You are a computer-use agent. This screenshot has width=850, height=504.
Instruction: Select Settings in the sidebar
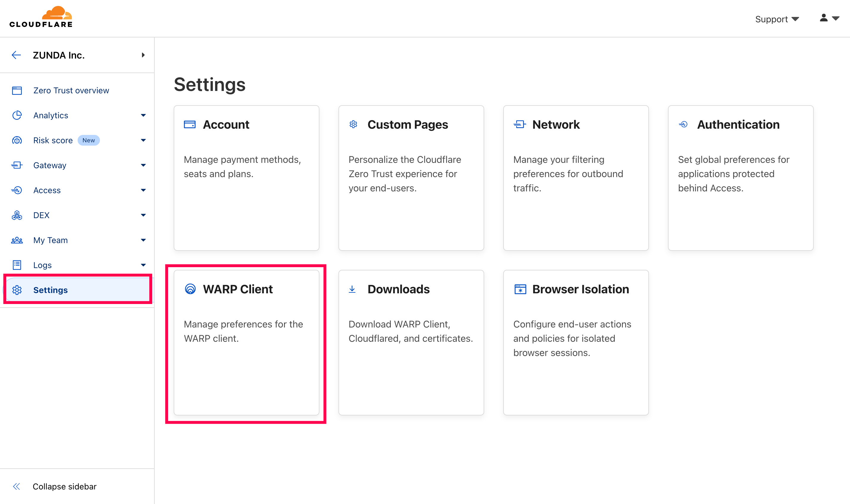point(50,290)
